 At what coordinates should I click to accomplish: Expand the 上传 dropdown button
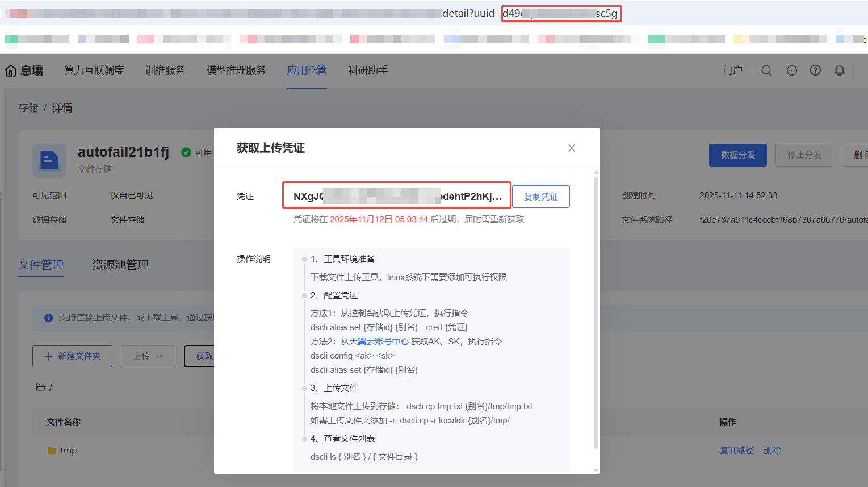coord(148,356)
